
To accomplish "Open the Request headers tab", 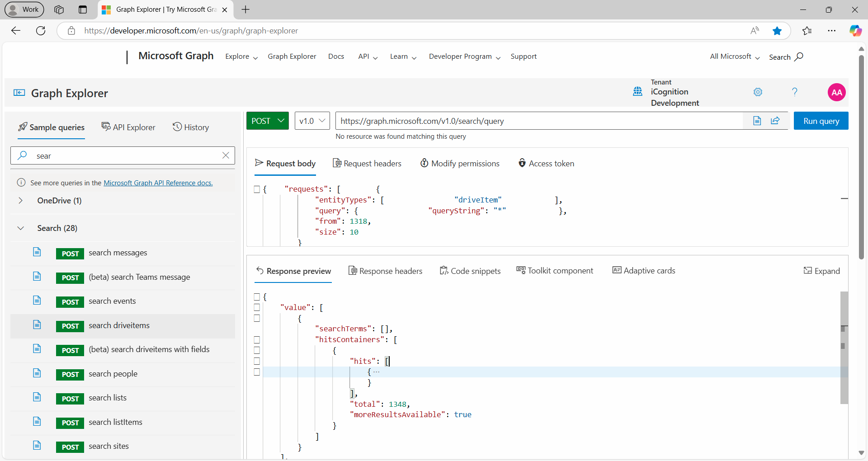I will [x=367, y=163].
